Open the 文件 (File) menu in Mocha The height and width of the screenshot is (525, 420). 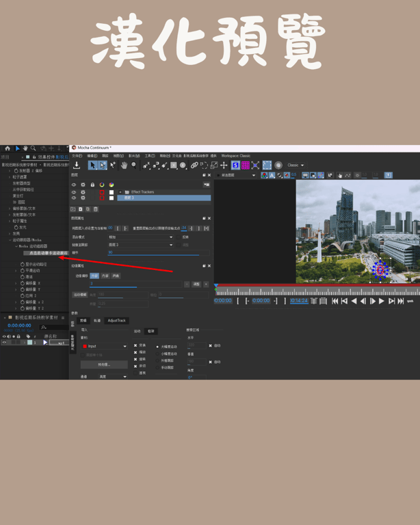pyautogui.click(x=77, y=156)
